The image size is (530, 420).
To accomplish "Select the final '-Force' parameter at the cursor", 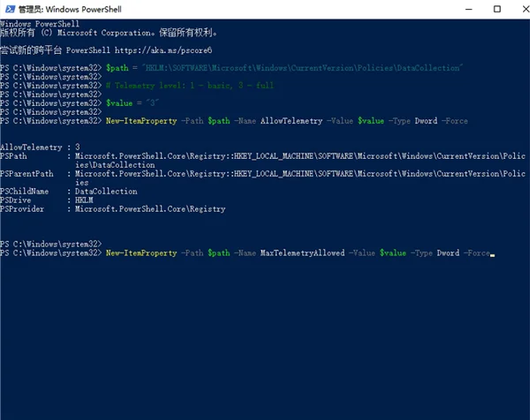I will 477,253.
